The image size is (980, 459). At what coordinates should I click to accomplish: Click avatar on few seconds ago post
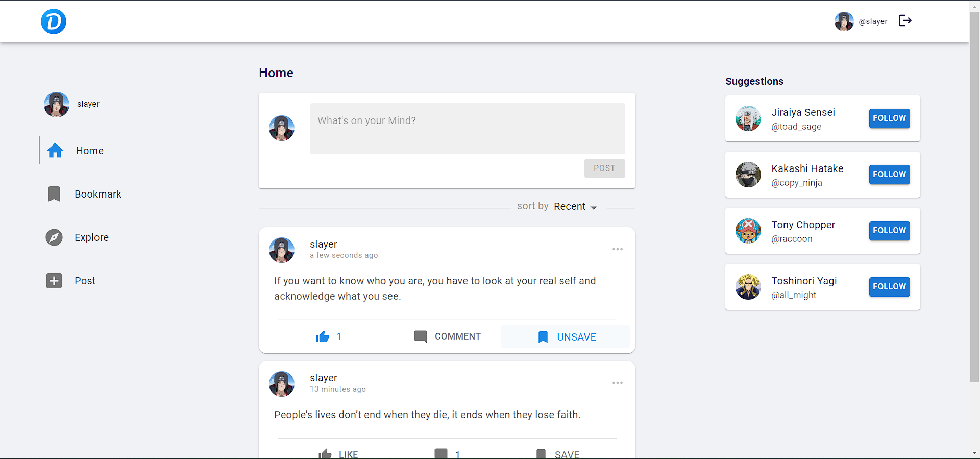tap(282, 250)
